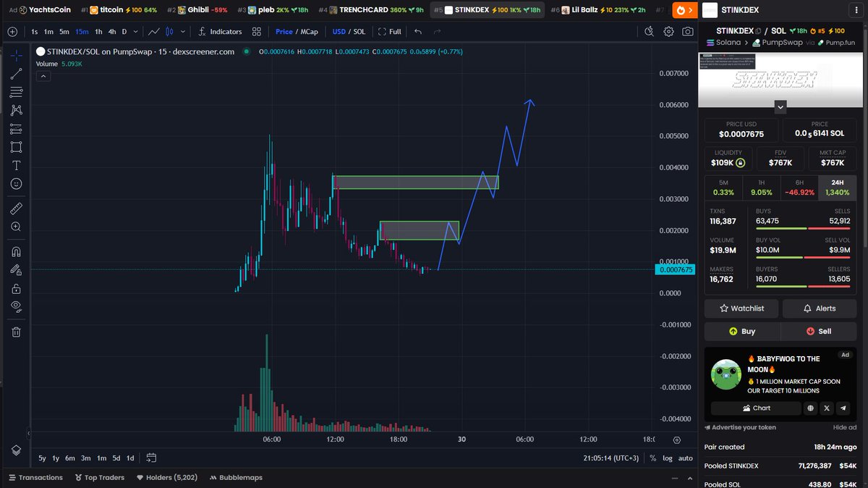The image size is (868, 488).
Task: Select the 5y date range
Action: (x=42, y=458)
